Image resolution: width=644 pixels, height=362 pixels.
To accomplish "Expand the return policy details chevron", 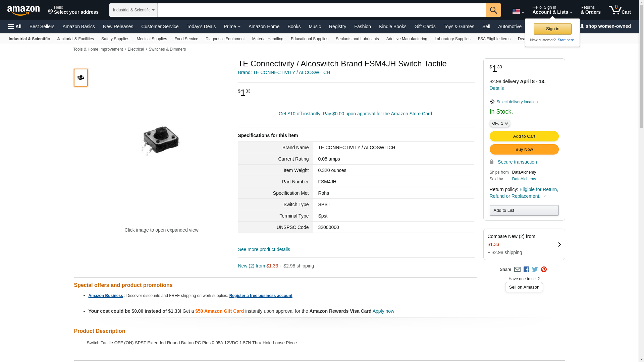I will tap(545, 196).
